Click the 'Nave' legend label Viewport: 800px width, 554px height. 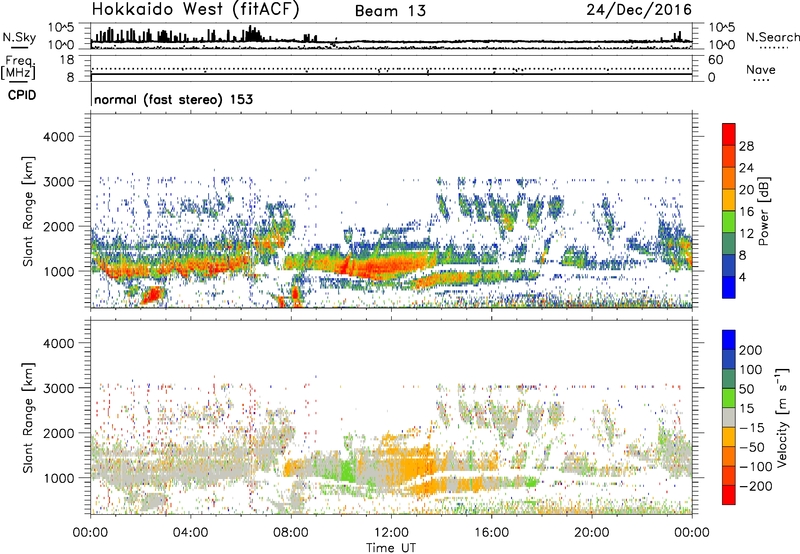pyautogui.click(x=761, y=69)
